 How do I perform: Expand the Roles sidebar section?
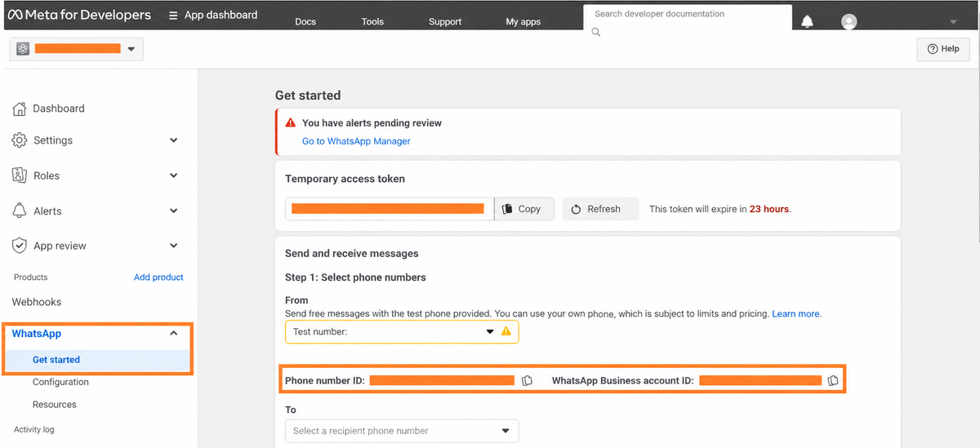(173, 175)
